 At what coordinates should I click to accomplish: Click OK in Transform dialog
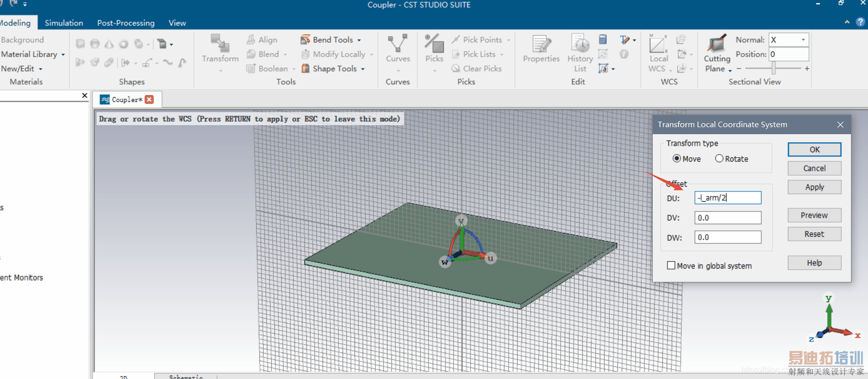coord(814,149)
